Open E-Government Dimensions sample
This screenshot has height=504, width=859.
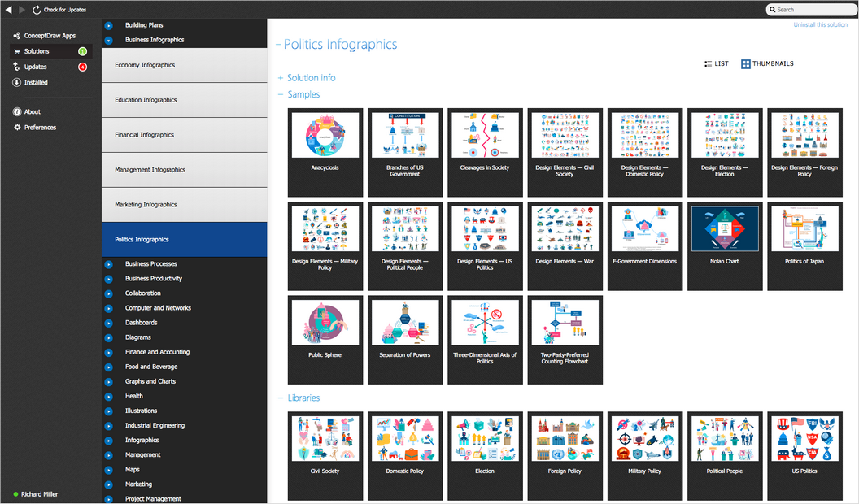(x=645, y=245)
